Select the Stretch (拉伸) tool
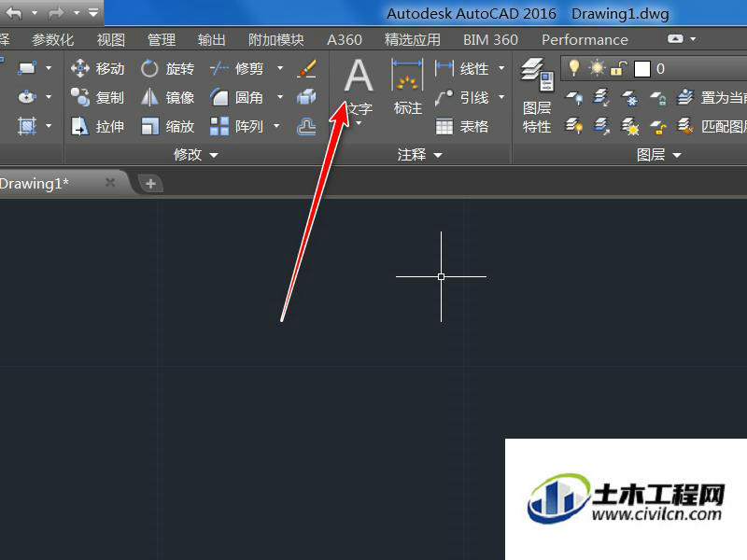The height and width of the screenshot is (560, 747). (x=98, y=127)
